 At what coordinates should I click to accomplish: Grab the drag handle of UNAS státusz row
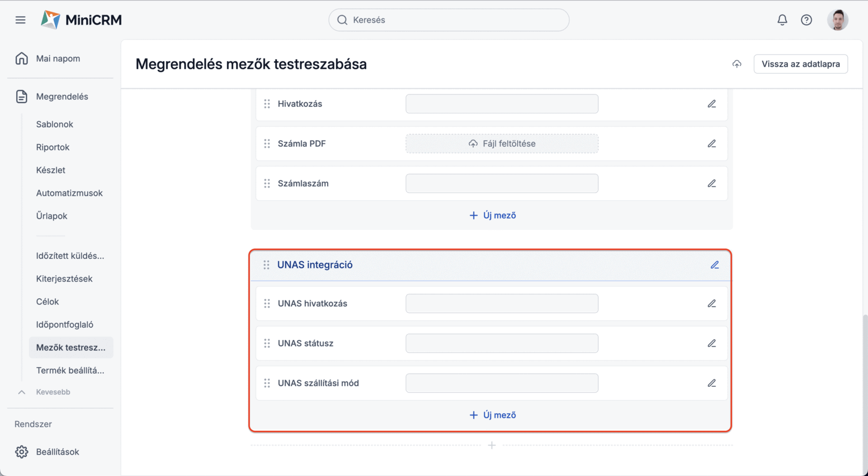267,343
